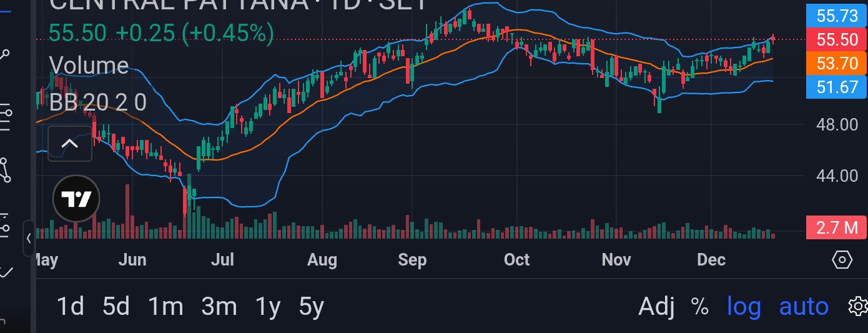Image resolution: width=868 pixels, height=333 pixels.
Task: Click the Volume indicator label
Action: [89, 66]
